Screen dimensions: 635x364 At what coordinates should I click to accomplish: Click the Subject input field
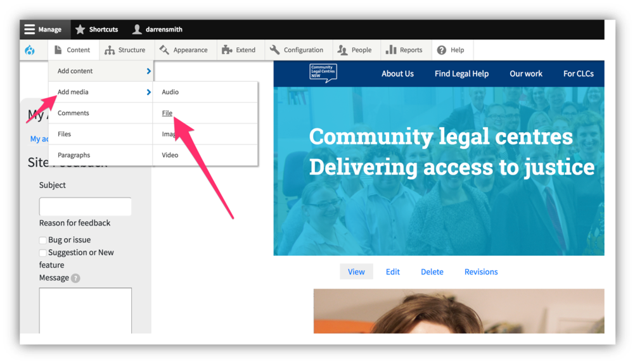pos(85,206)
